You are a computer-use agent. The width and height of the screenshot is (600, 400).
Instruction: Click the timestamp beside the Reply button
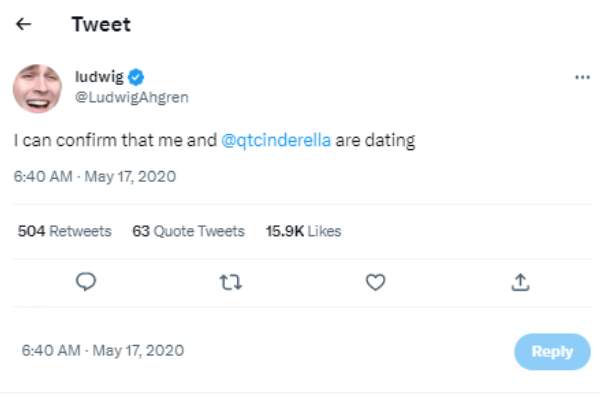[x=102, y=351]
